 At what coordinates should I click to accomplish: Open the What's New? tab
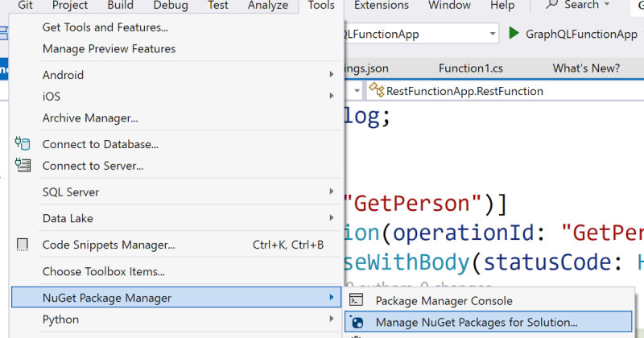click(585, 68)
